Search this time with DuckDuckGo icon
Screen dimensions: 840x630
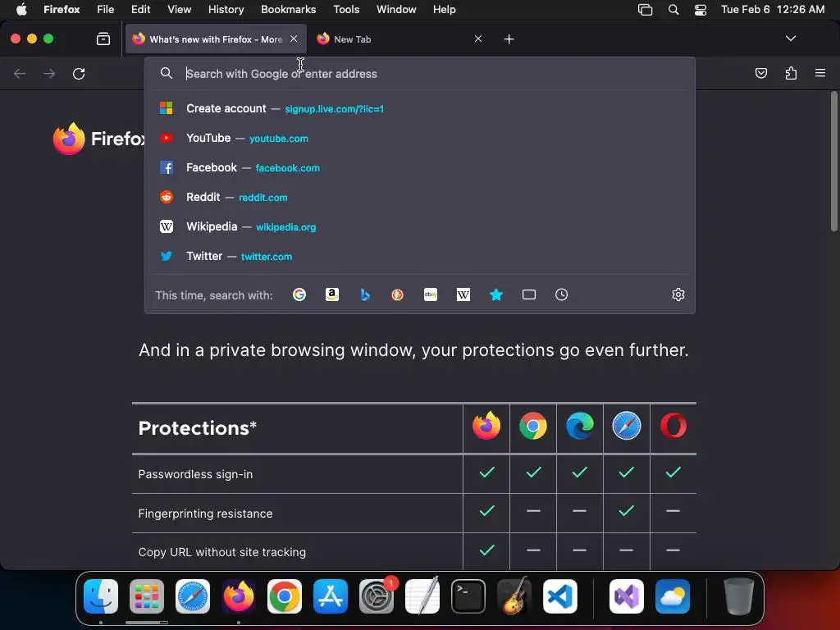click(x=398, y=294)
